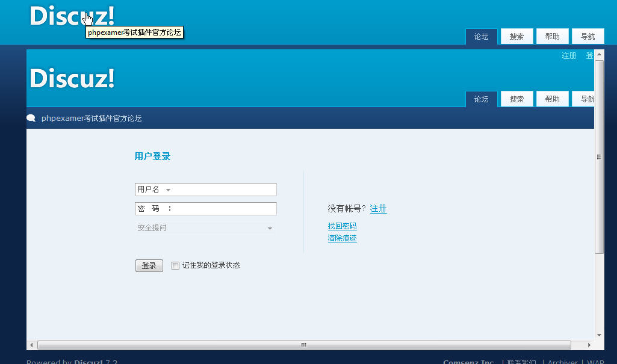
Task: Click the 联系我们 footer link
Action: pyautogui.click(x=522, y=362)
